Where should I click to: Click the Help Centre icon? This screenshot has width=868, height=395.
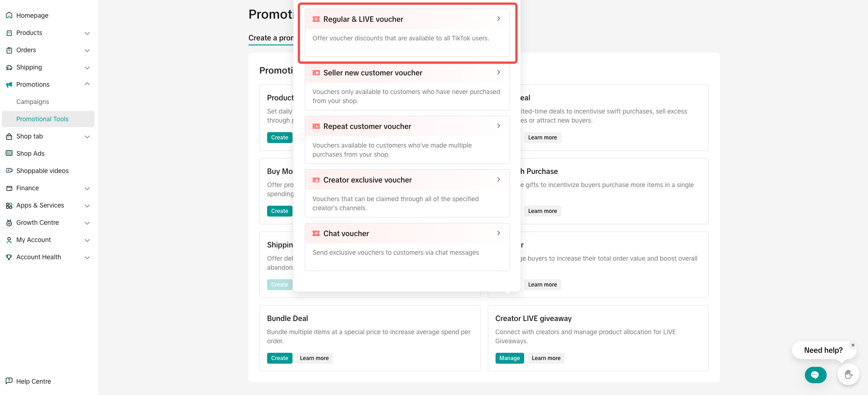coord(9,381)
